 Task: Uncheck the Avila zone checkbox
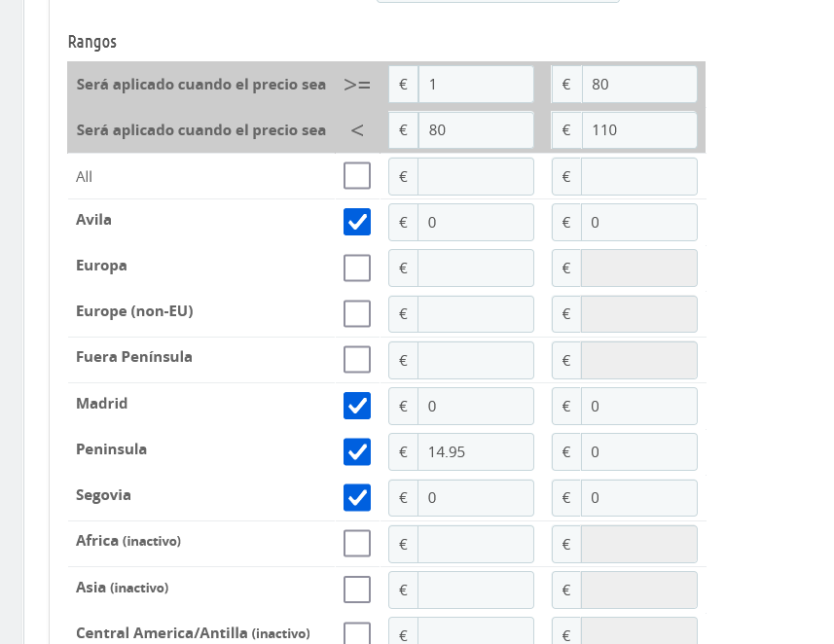coord(357,222)
